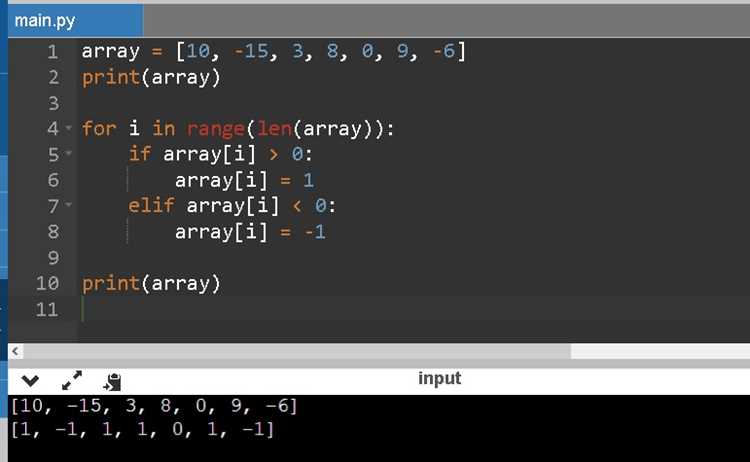Maximize the console using the expand-arrows icon
Viewport: 750px width, 462px height.
[72, 381]
